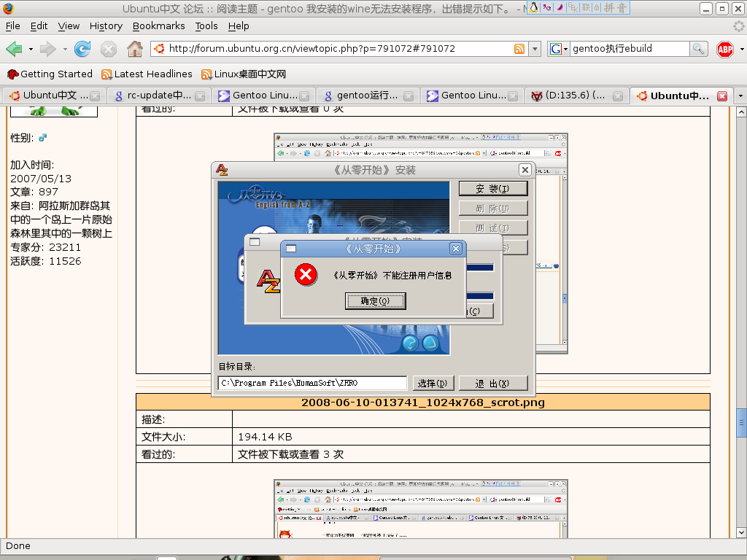The width and height of the screenshot is (747, 560).
Task: Close the gentoo运行 tab
Action: point(409,96)
